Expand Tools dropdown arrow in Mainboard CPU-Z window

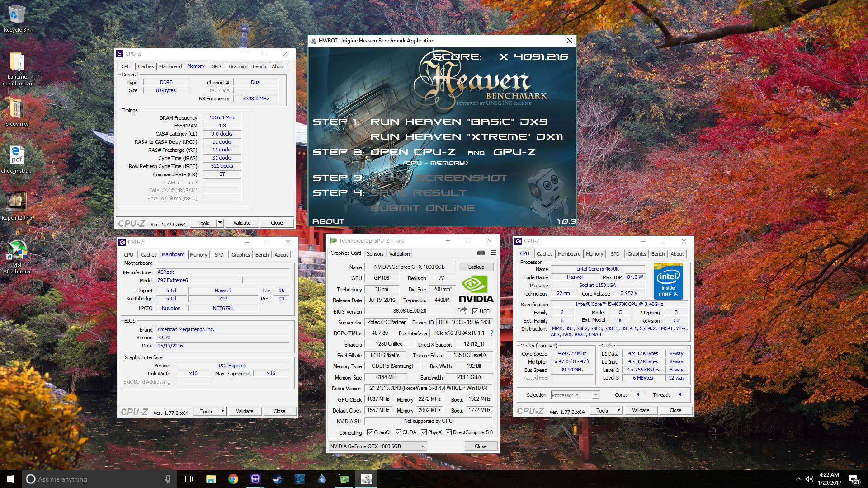(x=222, y=411)
